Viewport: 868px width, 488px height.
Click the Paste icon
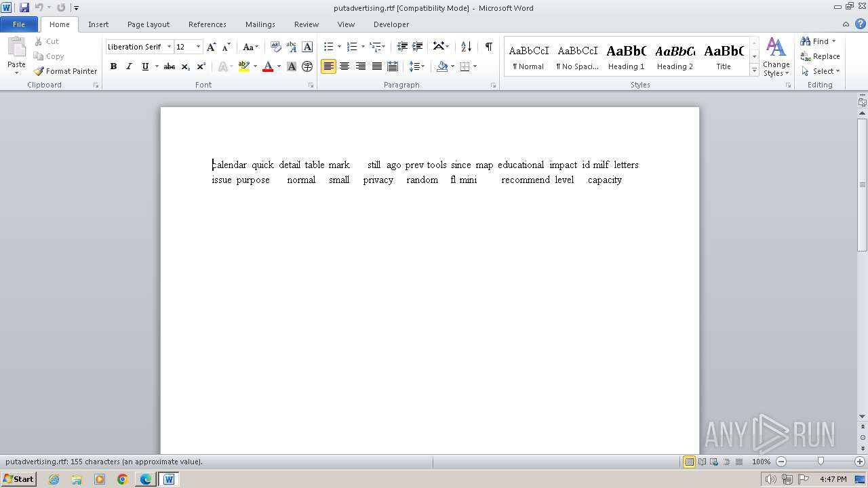[x=16, y=48]
